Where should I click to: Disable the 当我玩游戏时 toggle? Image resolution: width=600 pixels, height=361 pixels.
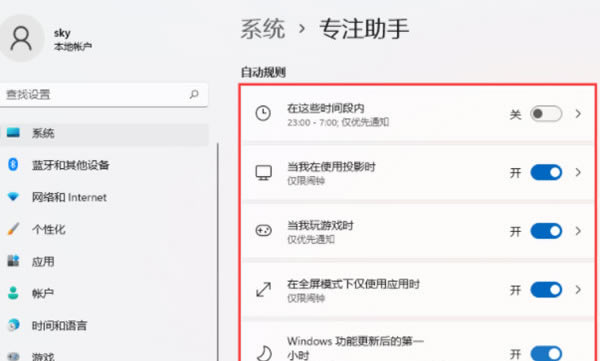(546, 231)
